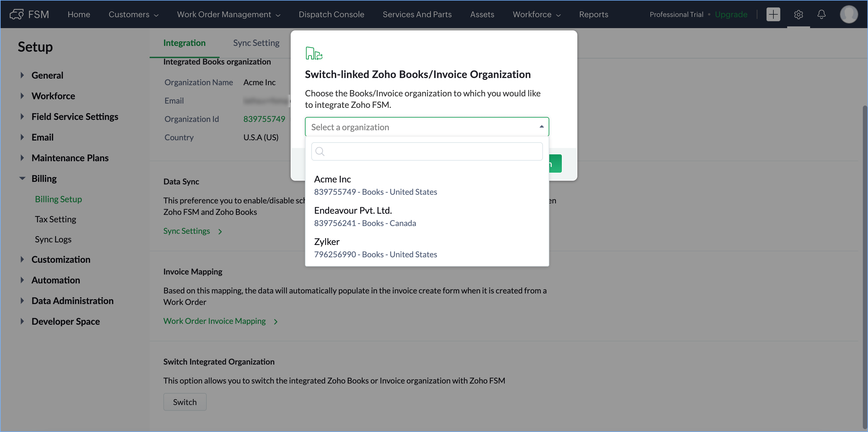Click the user profile avatar

[x=849, y=14]
